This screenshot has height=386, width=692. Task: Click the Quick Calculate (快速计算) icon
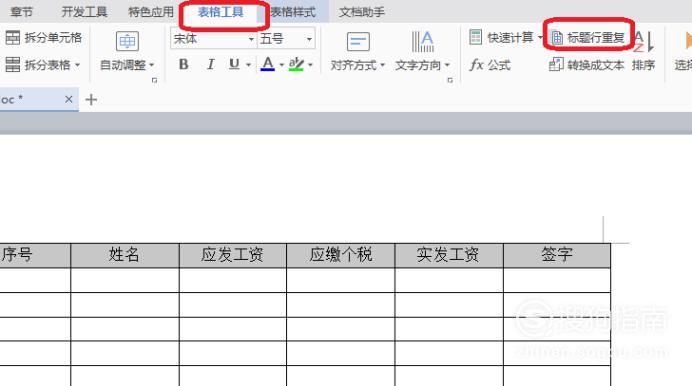pos(475,37)
